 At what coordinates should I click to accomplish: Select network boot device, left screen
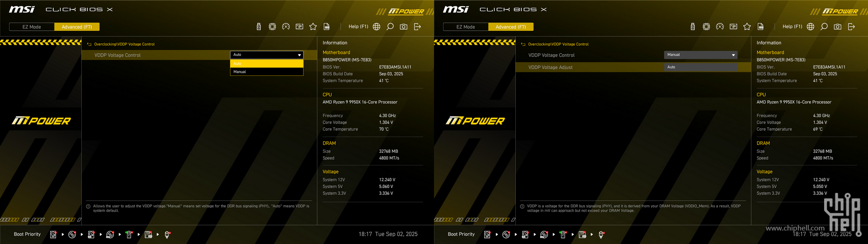167,235
